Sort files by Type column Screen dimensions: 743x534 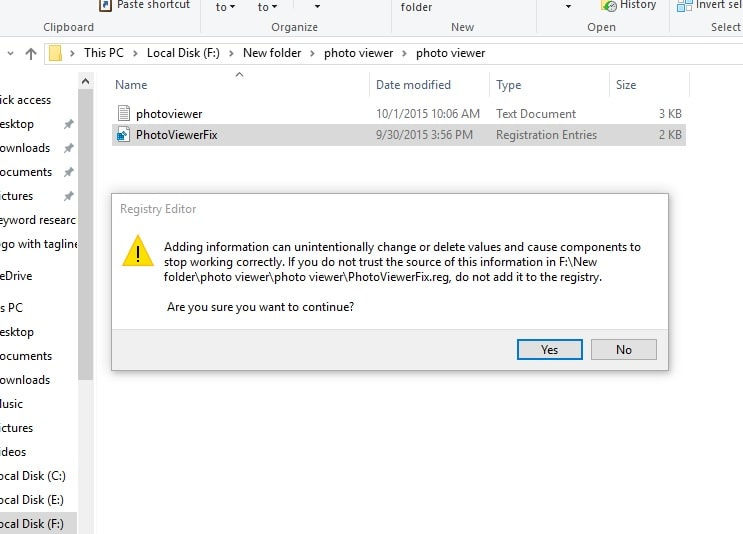tap(508, 85)
